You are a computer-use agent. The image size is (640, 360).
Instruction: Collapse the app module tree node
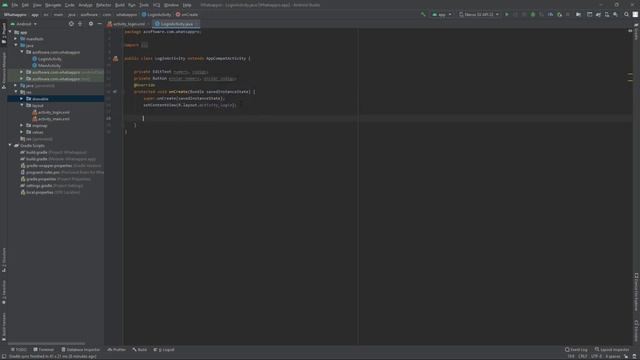click(x=10, y=32)
